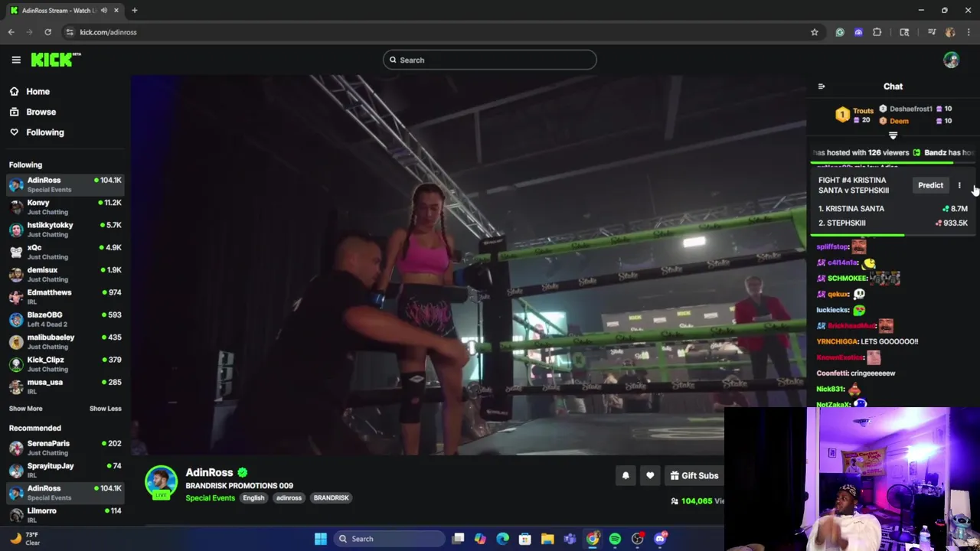Open xQc channel from Following
Viewport: 980px width, 551px height.
pos(65,252)
